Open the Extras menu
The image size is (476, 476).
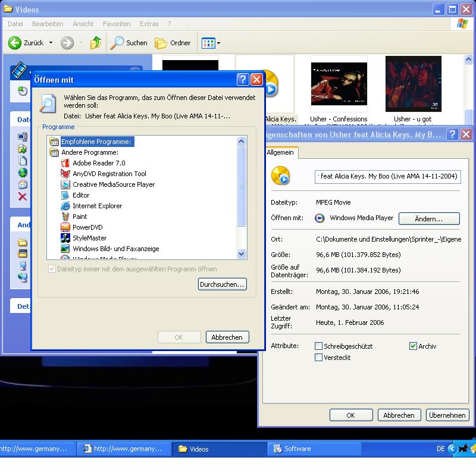(x=149, y=24)
